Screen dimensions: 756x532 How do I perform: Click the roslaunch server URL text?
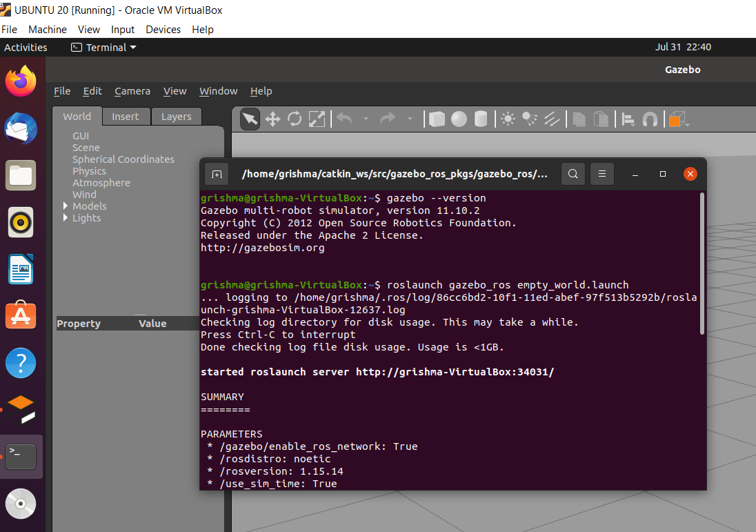click(x=455, y=372)
